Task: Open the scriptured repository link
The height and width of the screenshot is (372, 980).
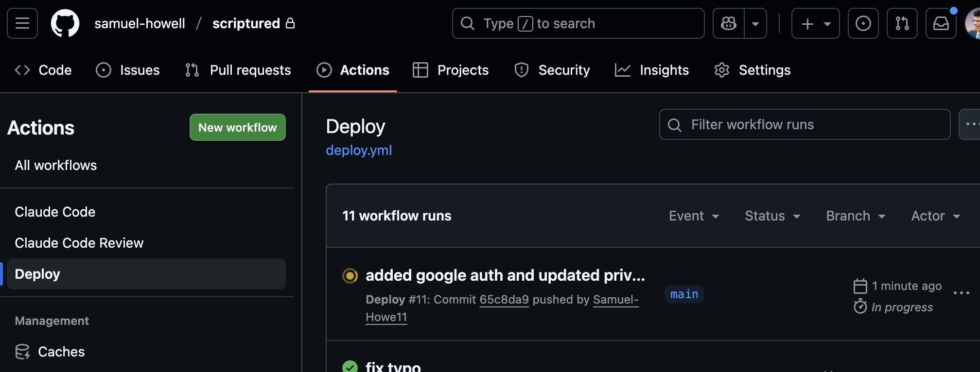Action: coord(246,23)
